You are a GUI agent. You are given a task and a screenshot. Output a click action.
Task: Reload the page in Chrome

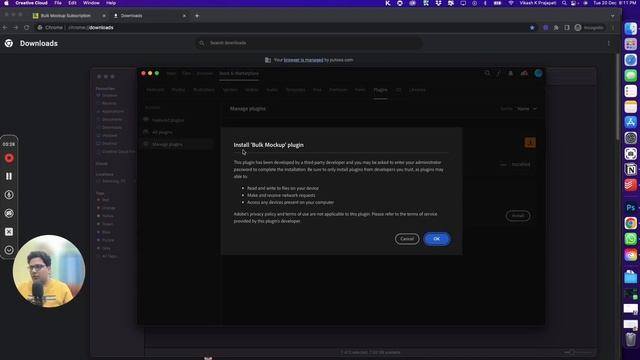(x=27, y=27)
